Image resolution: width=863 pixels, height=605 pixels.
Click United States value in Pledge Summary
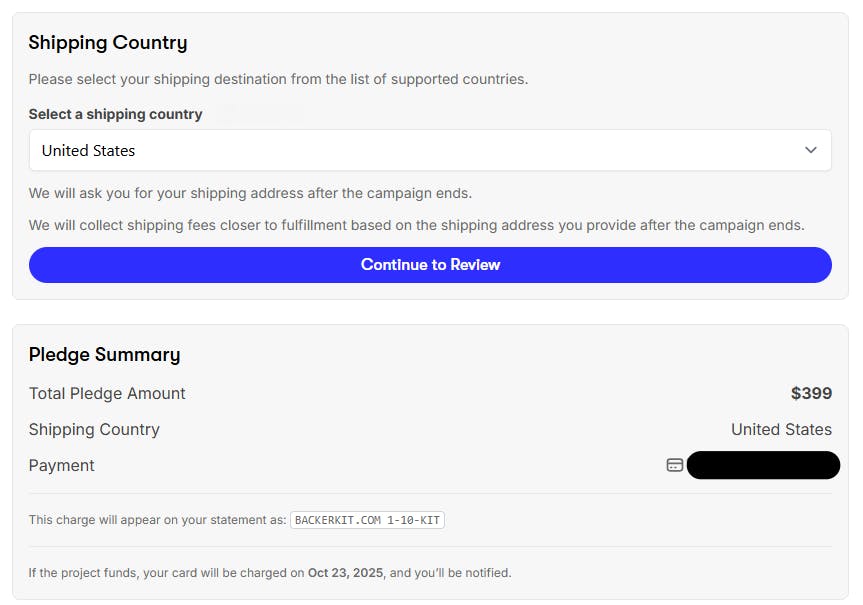781,429
